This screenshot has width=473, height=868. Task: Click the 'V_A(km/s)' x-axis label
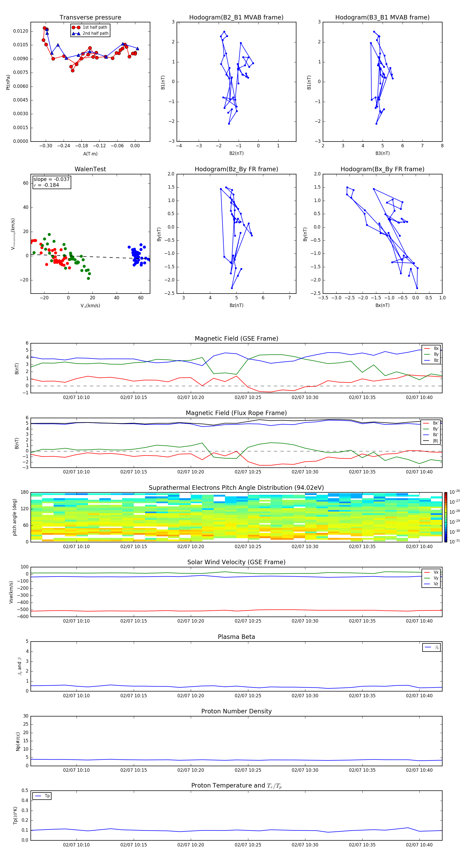coord(90,306)
